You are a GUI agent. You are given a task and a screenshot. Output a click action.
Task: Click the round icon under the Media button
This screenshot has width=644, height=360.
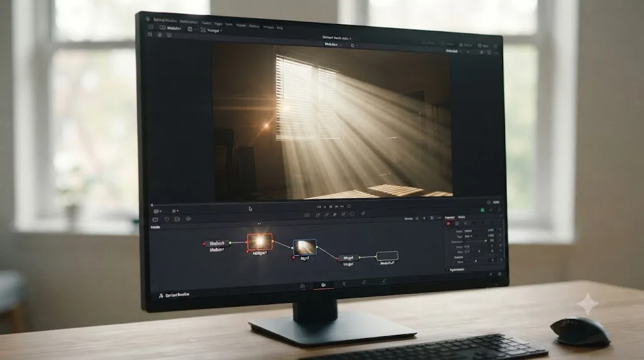click(159, 35)
